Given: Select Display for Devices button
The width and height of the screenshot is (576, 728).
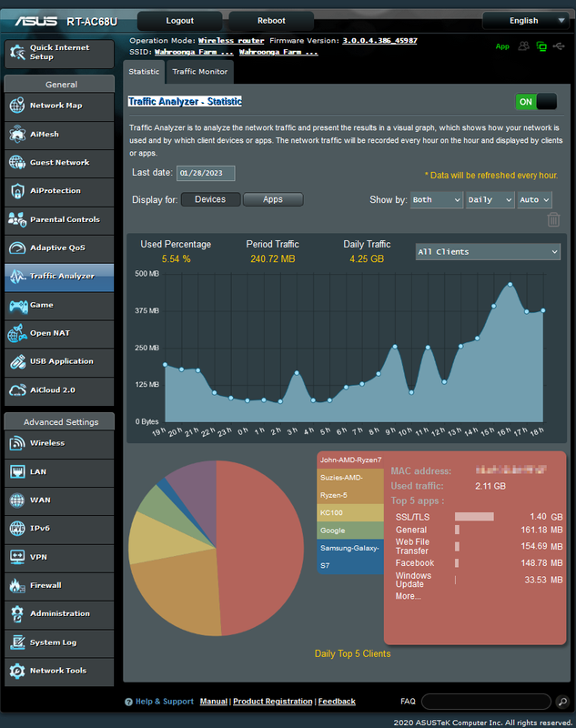Looking at the screenshot, I should coord(210,199).
